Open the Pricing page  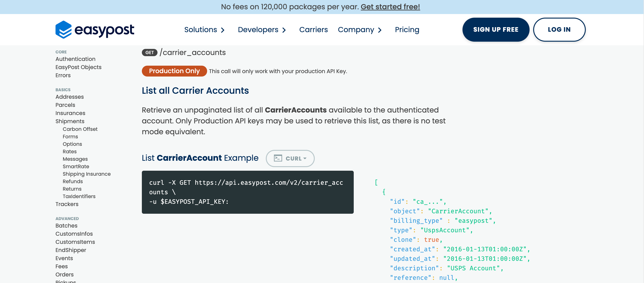(x=407, y=29)
